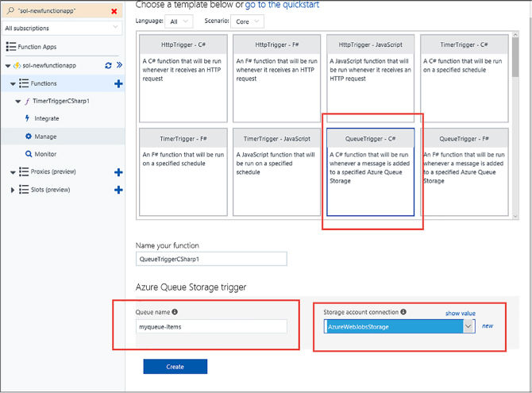Click the Proxies list icon
This screenshot has height=393, width=532.
[x=24, y=171]
